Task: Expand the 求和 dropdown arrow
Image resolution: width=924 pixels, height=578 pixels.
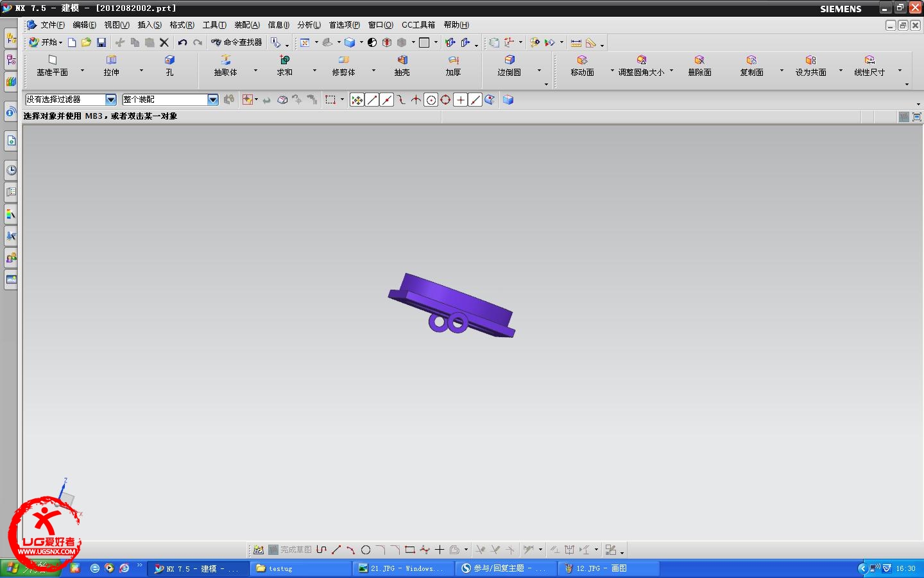Action: pos(314,71)
